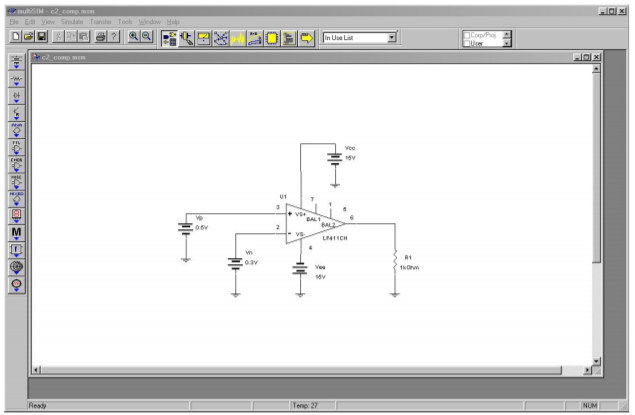Open the Transfer menu
635x415 pixels.
102,21
